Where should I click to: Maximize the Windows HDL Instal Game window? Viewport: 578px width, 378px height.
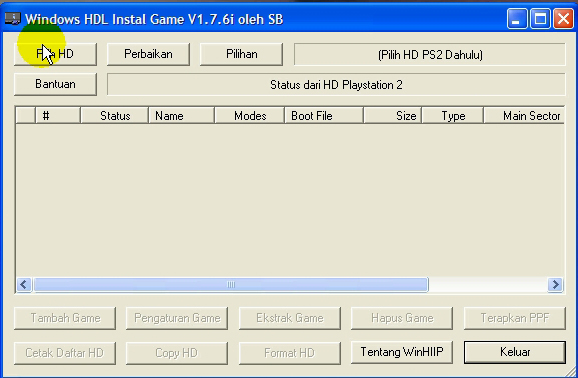click(540, 19)
